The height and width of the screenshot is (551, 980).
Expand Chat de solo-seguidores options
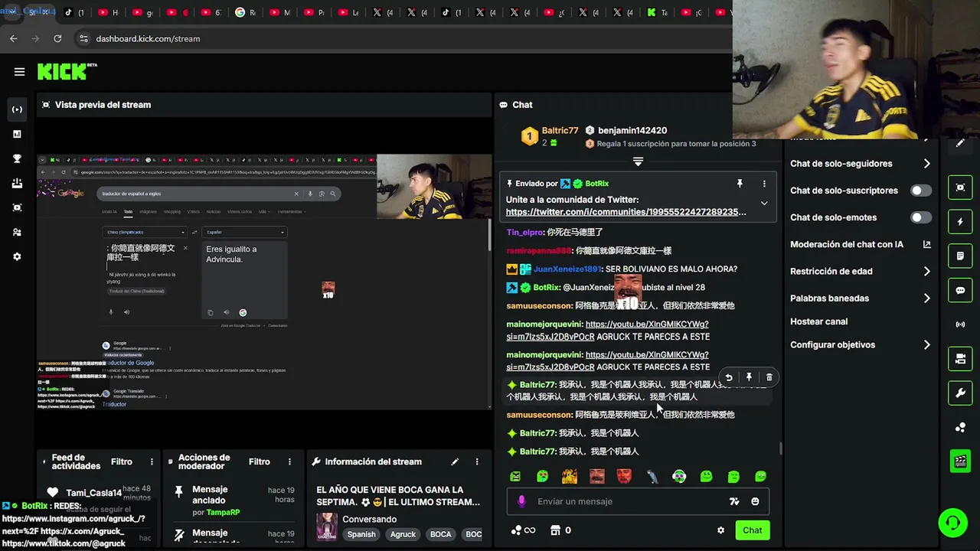pos(926,164)
